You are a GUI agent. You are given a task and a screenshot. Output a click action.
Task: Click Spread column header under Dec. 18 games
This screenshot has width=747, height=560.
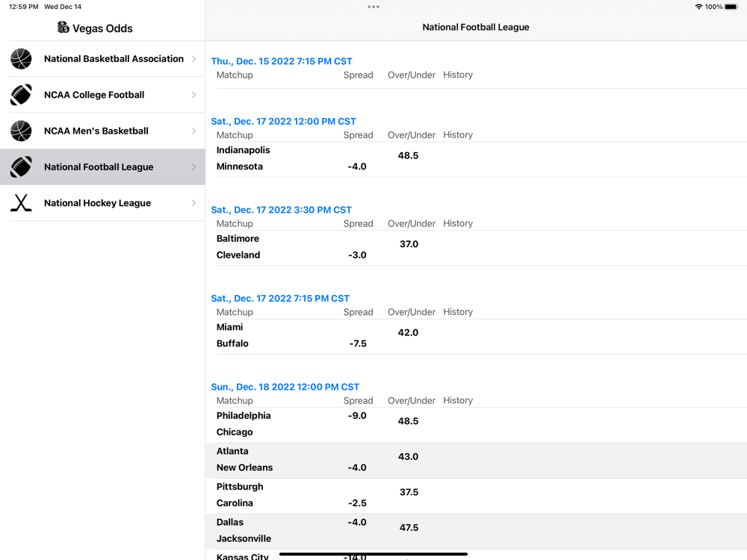coord(359,400)
